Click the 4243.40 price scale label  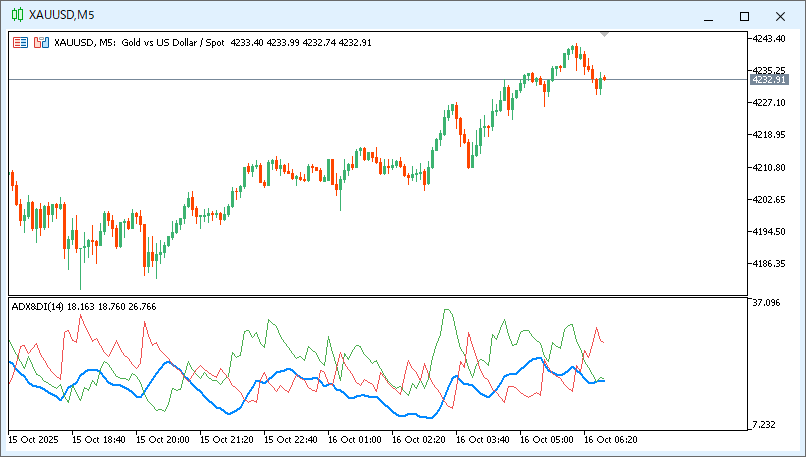click(768, 38)
